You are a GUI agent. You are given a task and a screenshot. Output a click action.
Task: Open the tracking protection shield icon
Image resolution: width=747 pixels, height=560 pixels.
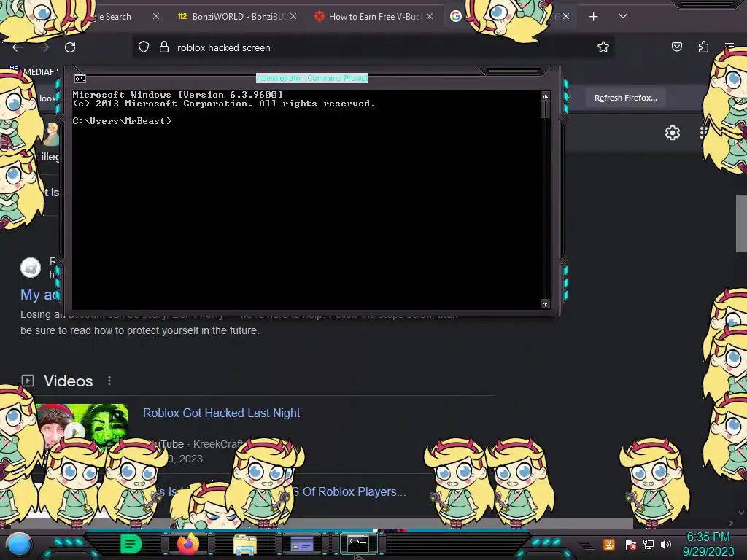click(x=144, y=47)
